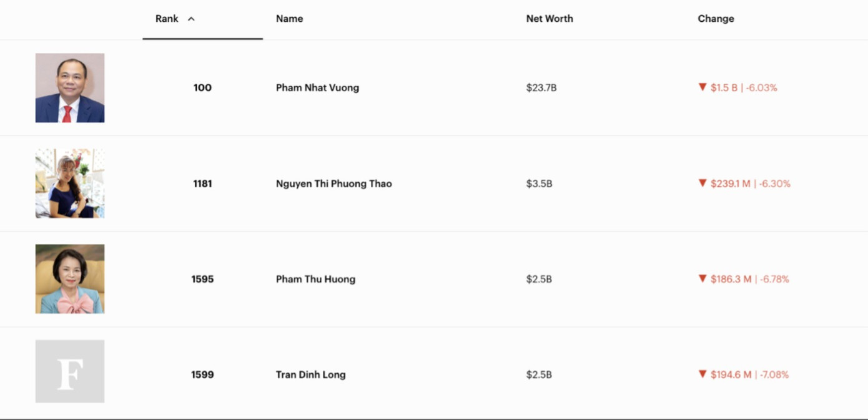This screenshot has width=868, height=420.
Task: Open the Nguyen Thi Phuong Thao link
Action: (334, 183)
